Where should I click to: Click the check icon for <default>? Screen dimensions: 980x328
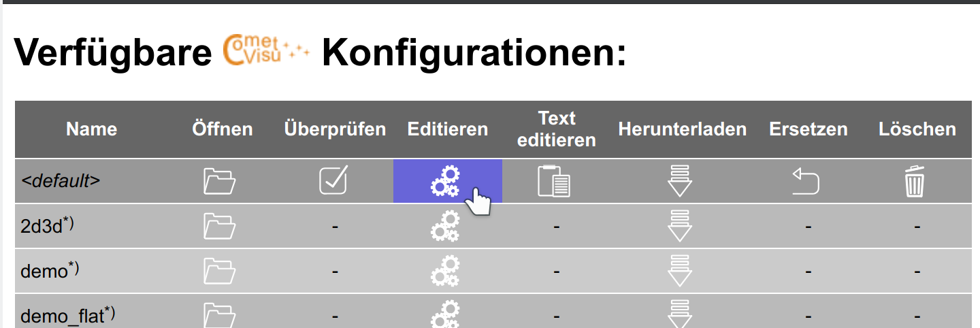coord(333,181)
